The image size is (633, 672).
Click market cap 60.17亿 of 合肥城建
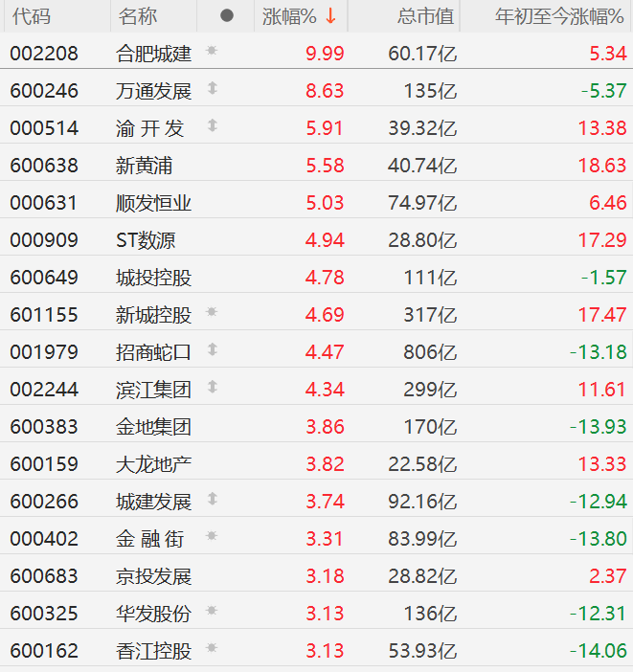coord(422,54)
